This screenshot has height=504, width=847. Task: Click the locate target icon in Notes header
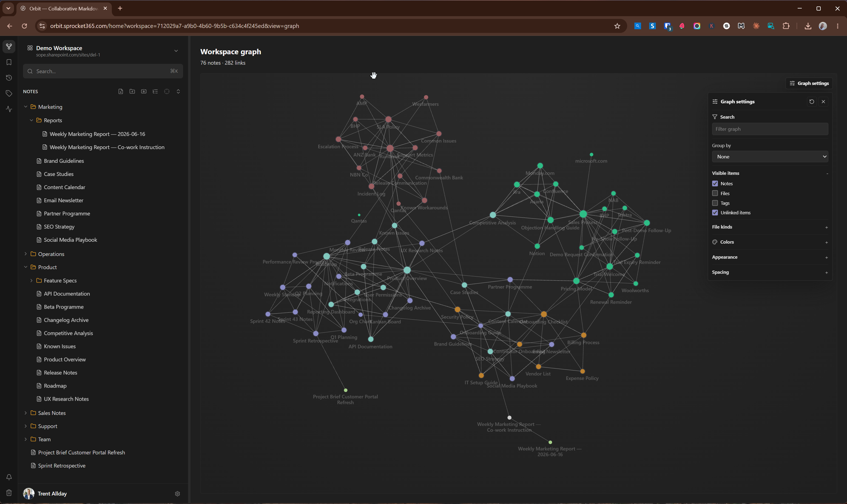[167, 91]
